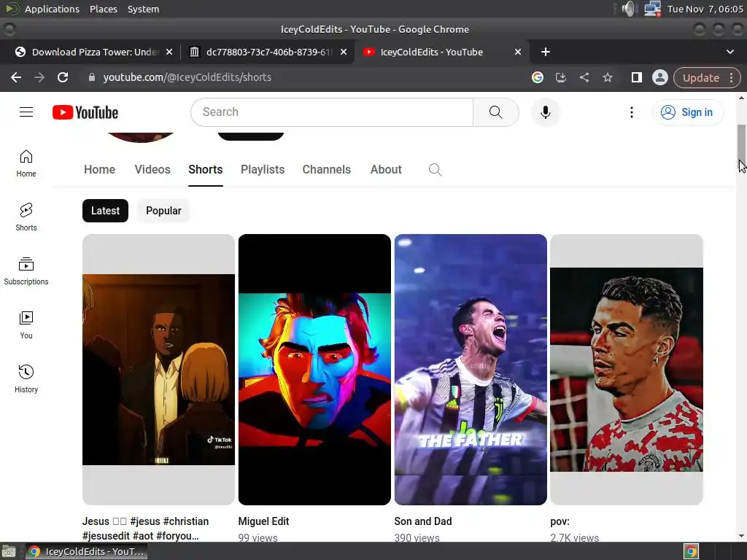747x560 pixels.
Task: Click the browser forward arrow
Action: (x=39, y=77)
